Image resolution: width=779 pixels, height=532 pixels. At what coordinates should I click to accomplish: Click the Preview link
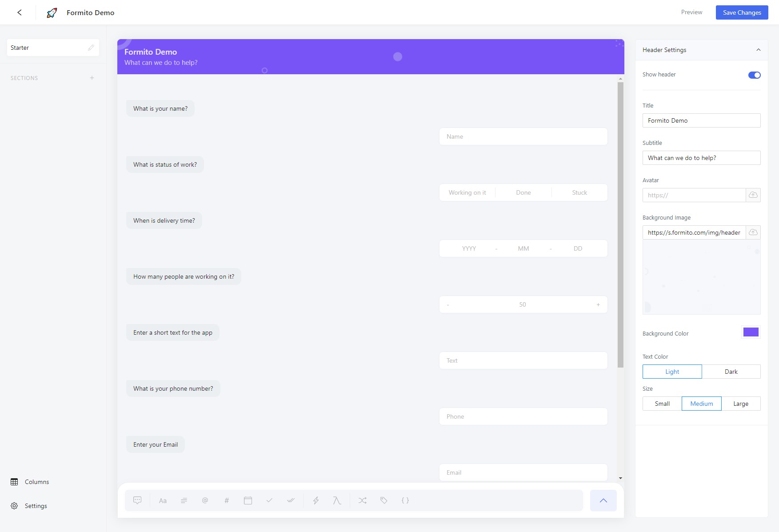click(x=691, y=12)
